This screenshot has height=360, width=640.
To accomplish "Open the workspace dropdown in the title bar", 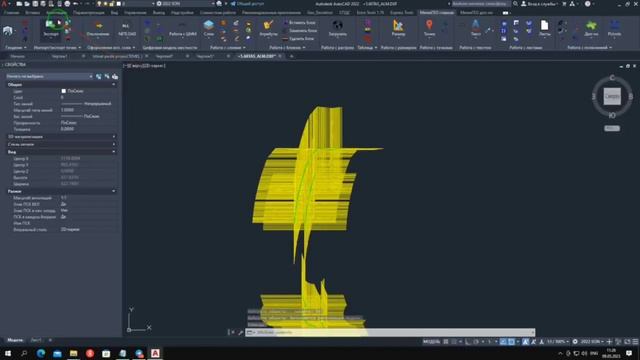I will [x=186, y=4].
